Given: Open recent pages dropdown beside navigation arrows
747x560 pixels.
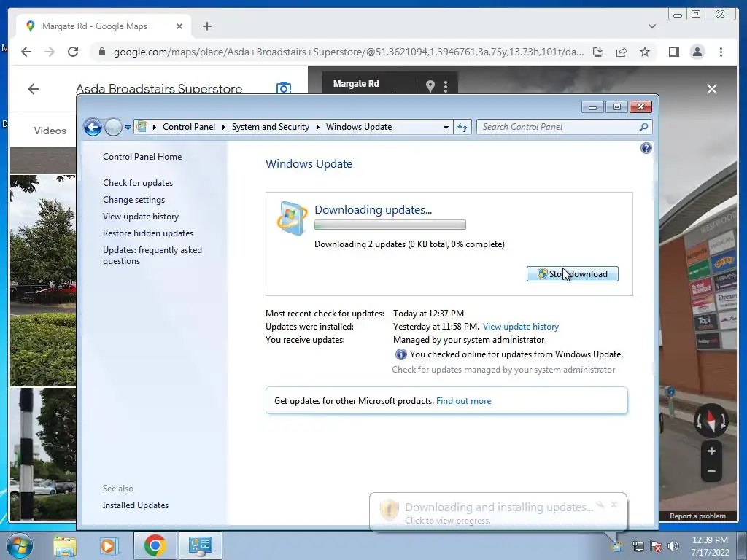Looking at the screenshot, I should [x=128, y=127].
